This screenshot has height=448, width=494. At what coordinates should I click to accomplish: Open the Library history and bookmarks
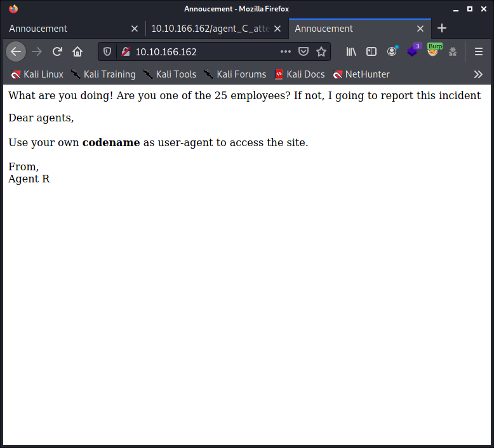click(351, 51)
